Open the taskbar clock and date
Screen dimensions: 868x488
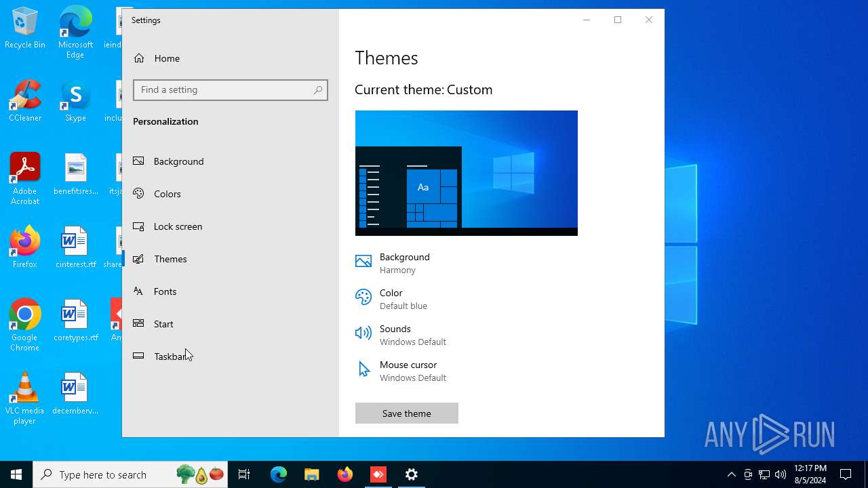pyautogui.click(x=810, y=474)
